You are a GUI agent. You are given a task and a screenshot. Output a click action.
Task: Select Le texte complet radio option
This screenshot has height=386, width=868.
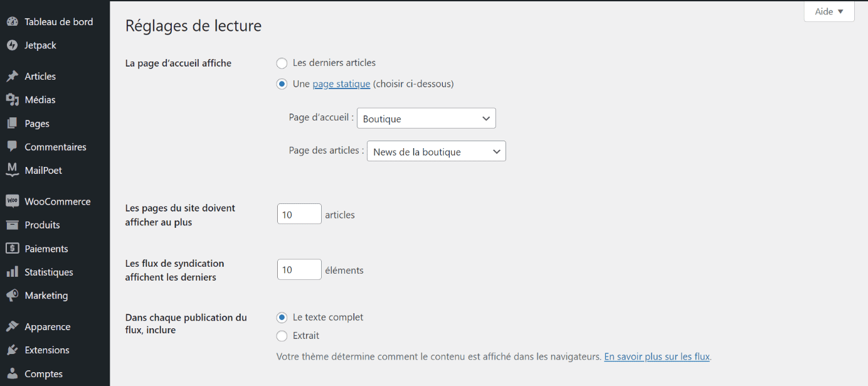click(x=282, y=318)
